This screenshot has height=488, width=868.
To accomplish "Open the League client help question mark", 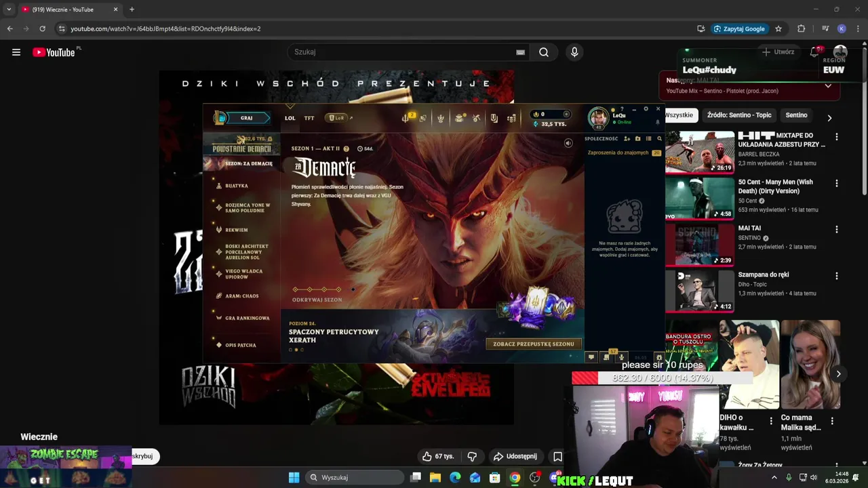I will (622, 109).
